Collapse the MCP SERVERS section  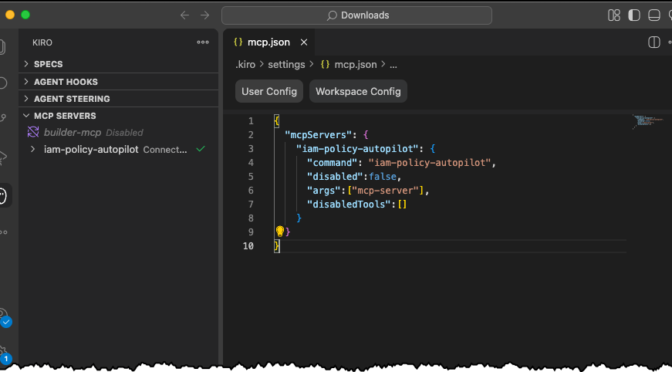pos(119,116)
